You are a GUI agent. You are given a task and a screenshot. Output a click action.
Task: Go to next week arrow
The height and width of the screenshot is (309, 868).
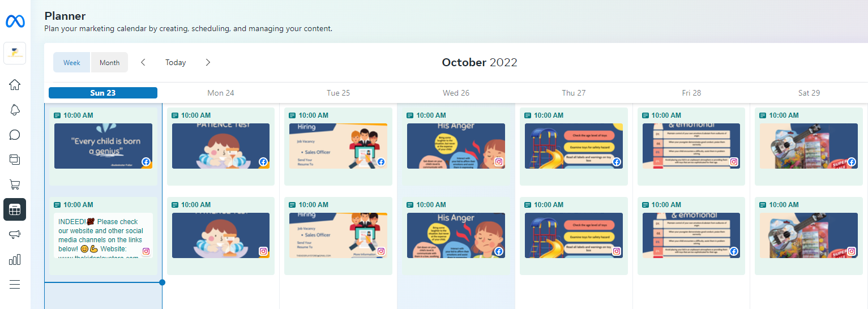click(x=208, y=62)
